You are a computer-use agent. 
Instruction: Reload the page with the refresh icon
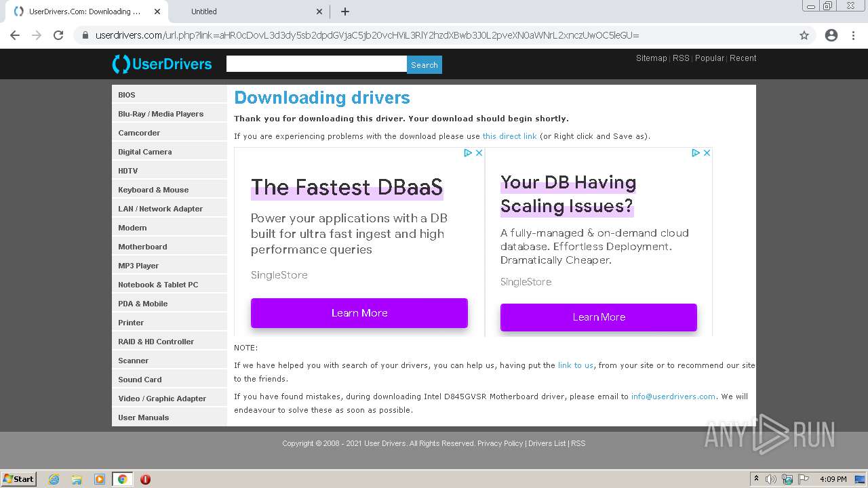tap(58, 35)
